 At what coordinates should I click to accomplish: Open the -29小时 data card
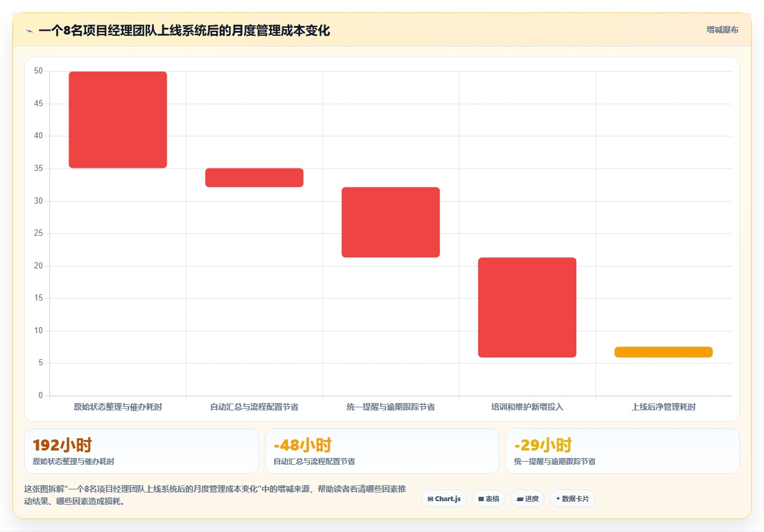(623, 451)
